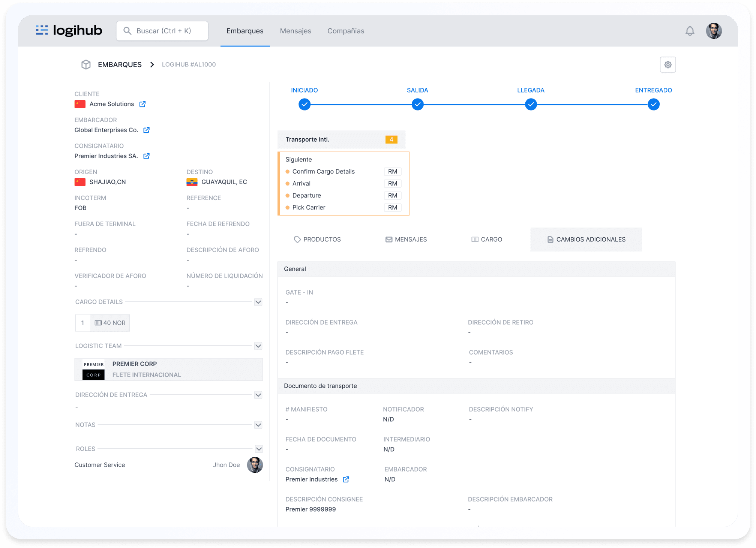Screen dimensions: 756x548
Task: Collapse the Cargo Details section
Action: [258, 302]
